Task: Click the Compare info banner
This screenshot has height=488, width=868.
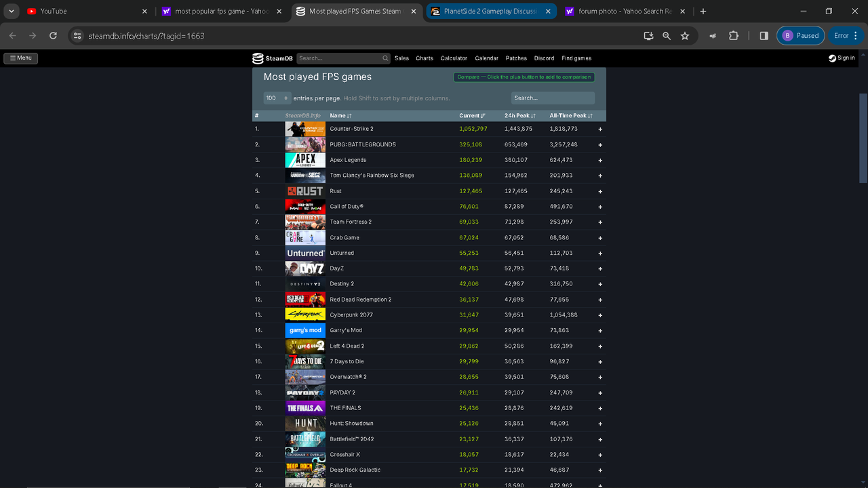Action: [x=524, y=77]
